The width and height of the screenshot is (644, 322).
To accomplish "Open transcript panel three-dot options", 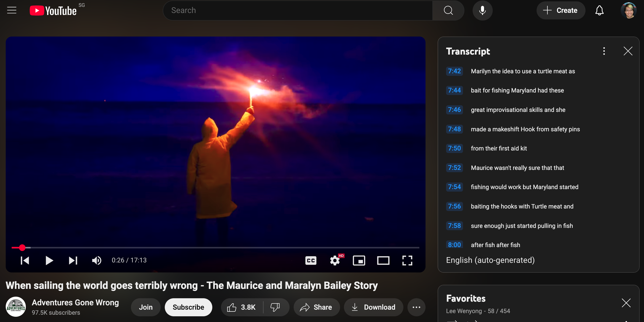I will click(x=604, y=51).
